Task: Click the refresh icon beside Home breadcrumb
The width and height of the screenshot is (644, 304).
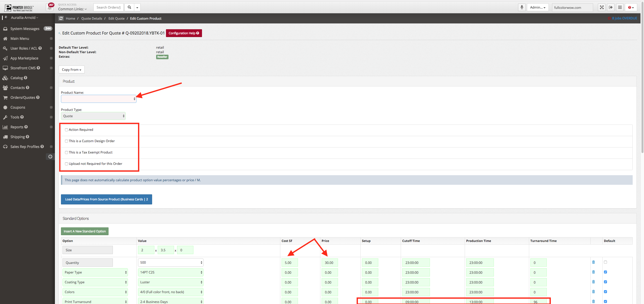Action: [x=61, y=18]
